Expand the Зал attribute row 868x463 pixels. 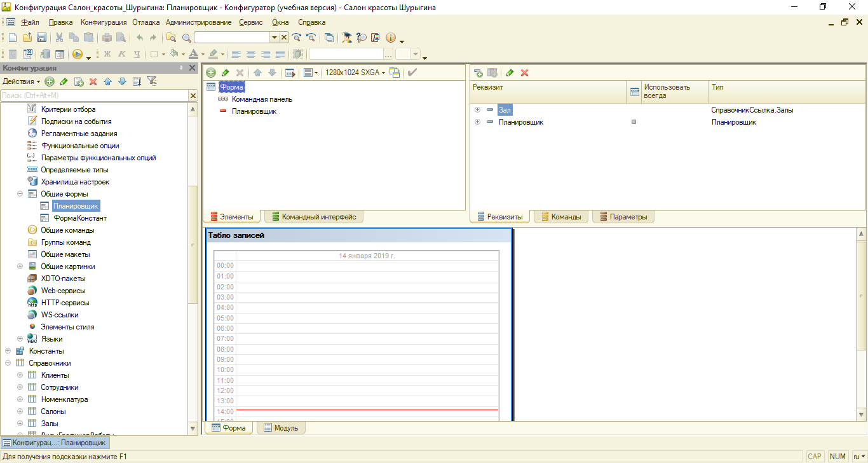click(477, 110)
